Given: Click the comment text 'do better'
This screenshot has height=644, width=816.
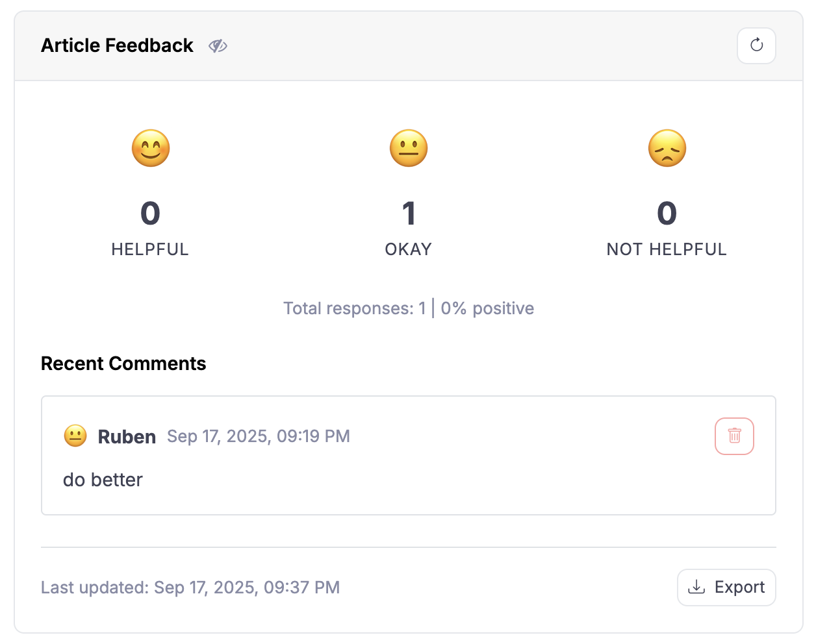Looking at the screenshot, I should pos(103,480).
